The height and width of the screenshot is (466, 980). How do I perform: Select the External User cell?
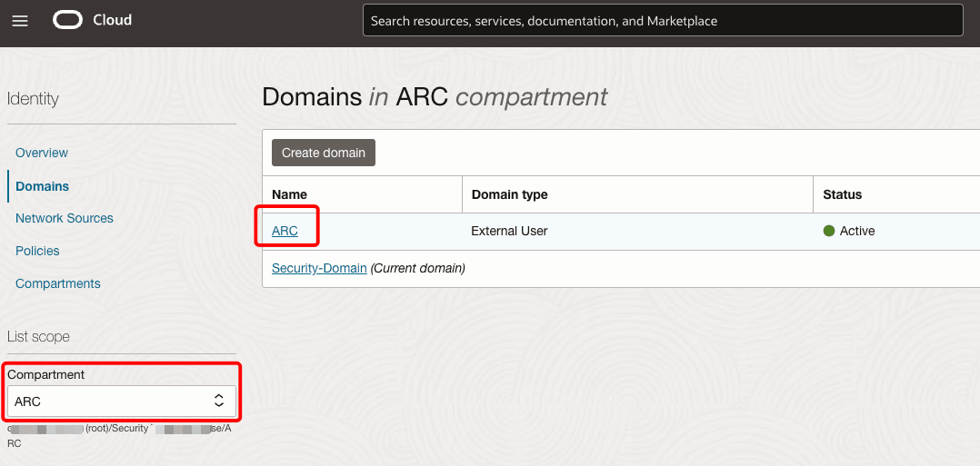pyautogui.click(x=509, y=231)
